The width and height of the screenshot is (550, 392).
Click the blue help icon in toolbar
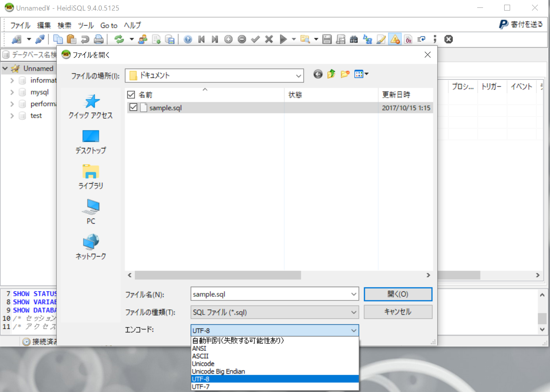[x=188, y=39]
